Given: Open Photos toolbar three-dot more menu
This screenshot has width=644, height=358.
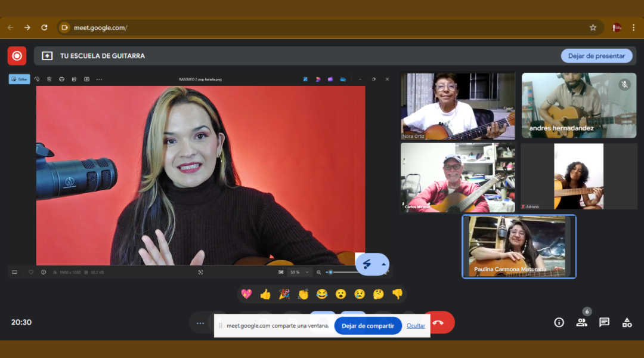Looking at the screenshot, I should pyautogui.click(x=99, y=79).
